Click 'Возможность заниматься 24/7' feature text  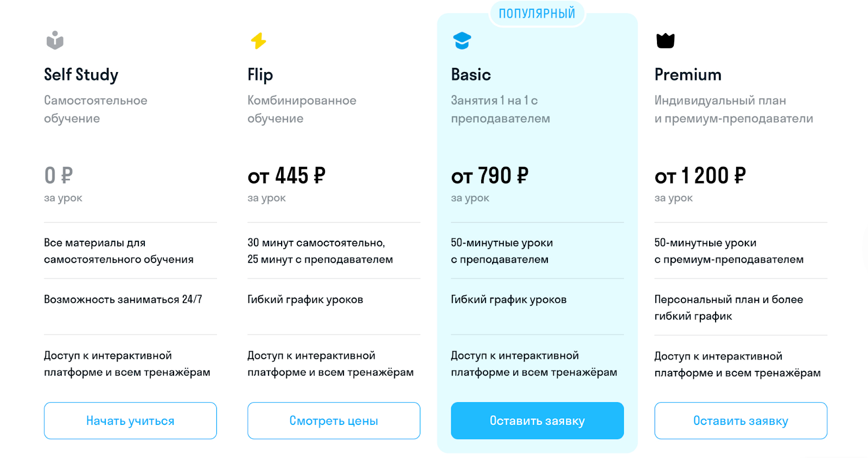click(123, 299)
